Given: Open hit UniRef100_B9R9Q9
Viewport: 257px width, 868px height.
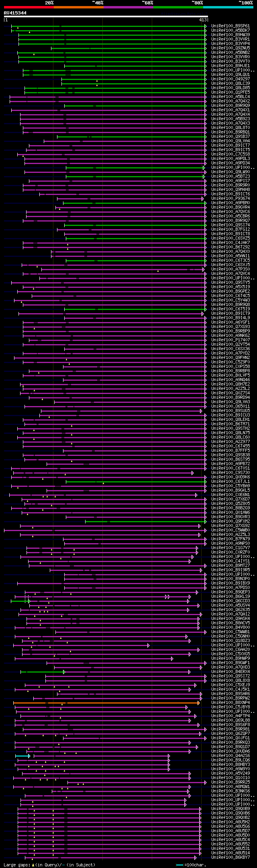Looking at the screenshot, I should [x=230, y=106].
